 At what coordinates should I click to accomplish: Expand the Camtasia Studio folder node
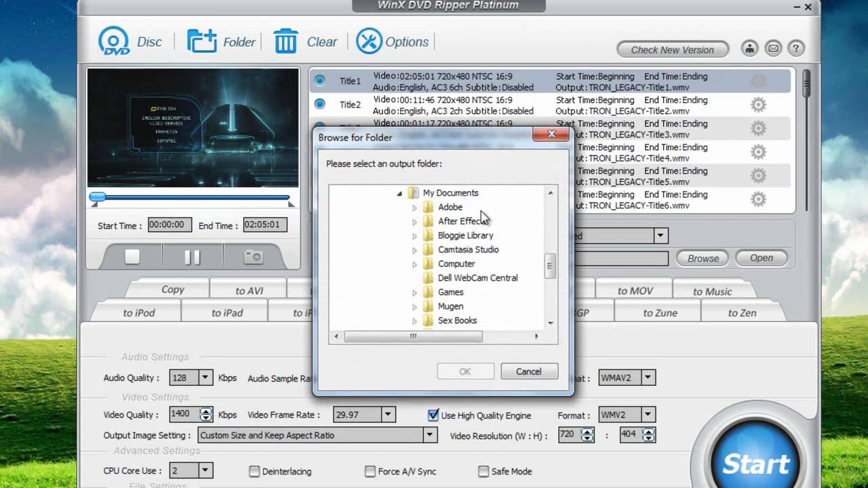coord(414,249)
